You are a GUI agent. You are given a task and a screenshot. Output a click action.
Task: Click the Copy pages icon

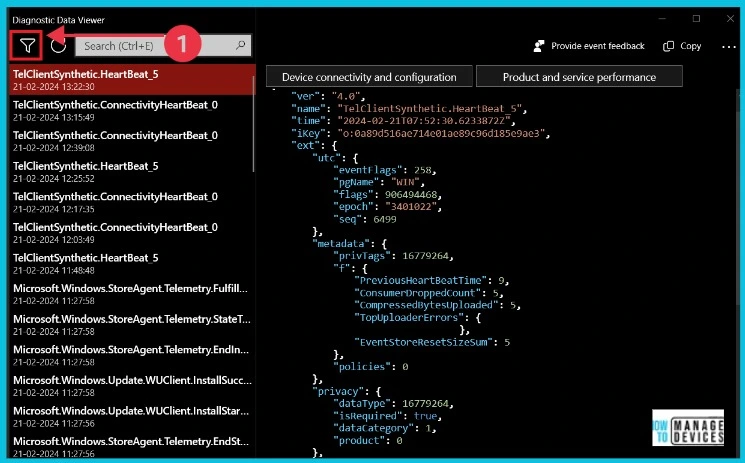(x=668, y=46)
